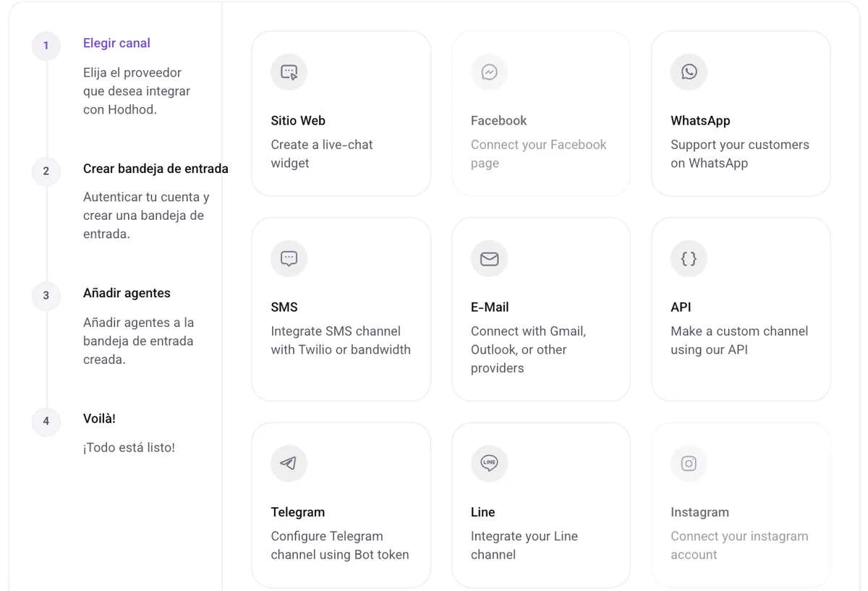Click the Telegram paper plane icon
The image size is (868, 591).
coord(289,464)
